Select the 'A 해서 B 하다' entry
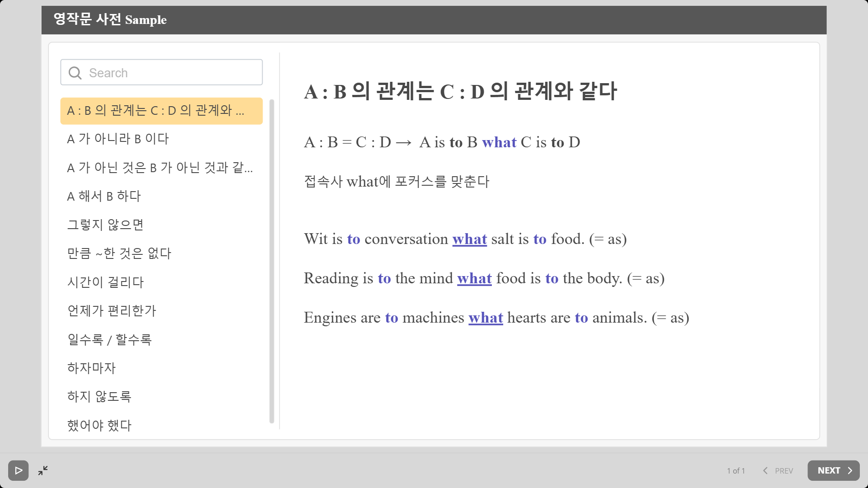 (x=161, y=196)
